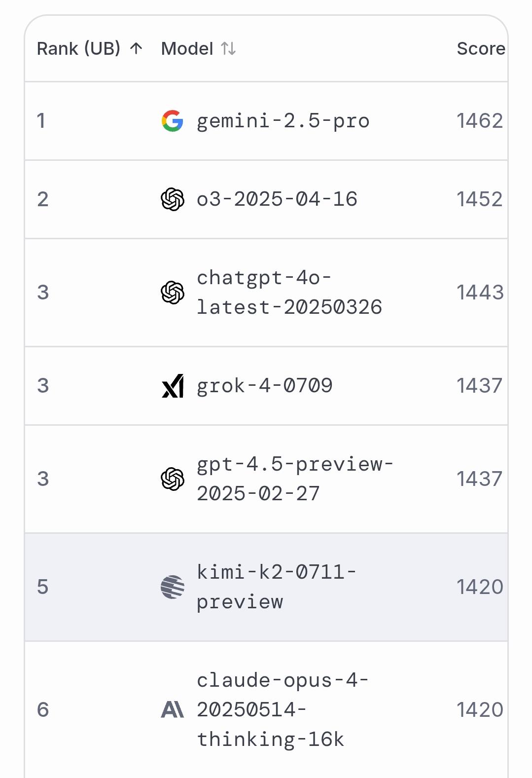The height and width of the screenshot is (778, 532).
Task: Click the OpenAI logo beside chatgpt-4o-latest
Action: (172, 293)
